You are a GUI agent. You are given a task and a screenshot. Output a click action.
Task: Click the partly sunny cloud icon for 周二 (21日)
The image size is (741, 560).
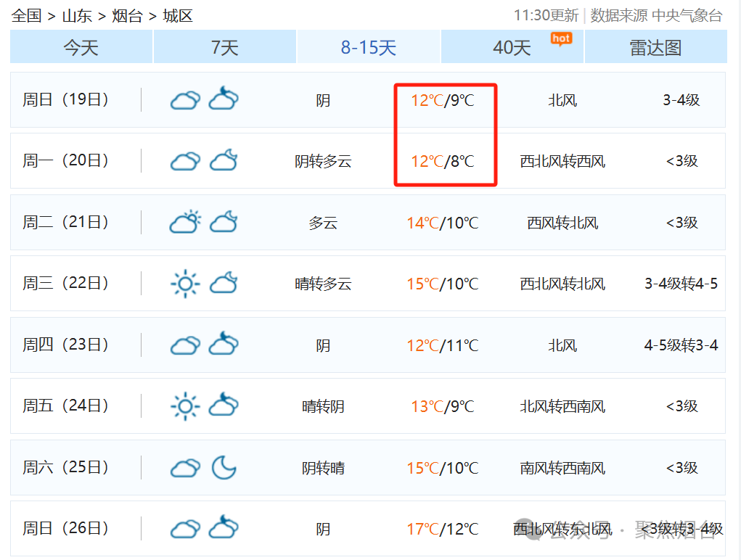tap(184, 222)
